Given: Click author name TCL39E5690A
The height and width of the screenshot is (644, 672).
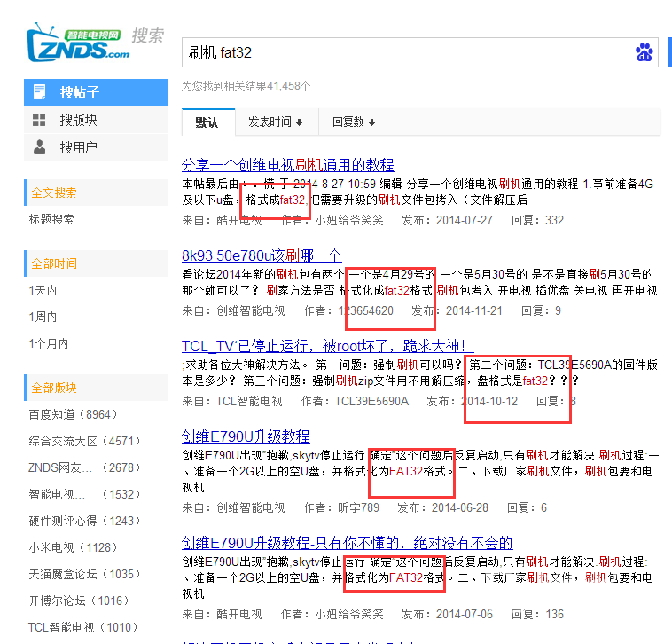Looking at the screenshot, I should coord(371,401).
